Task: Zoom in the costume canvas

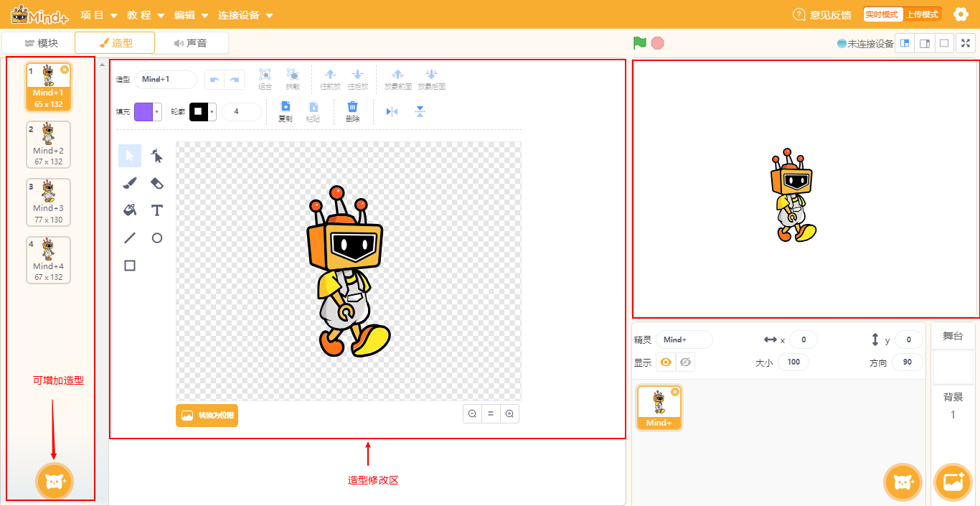Action: (509, 414)
